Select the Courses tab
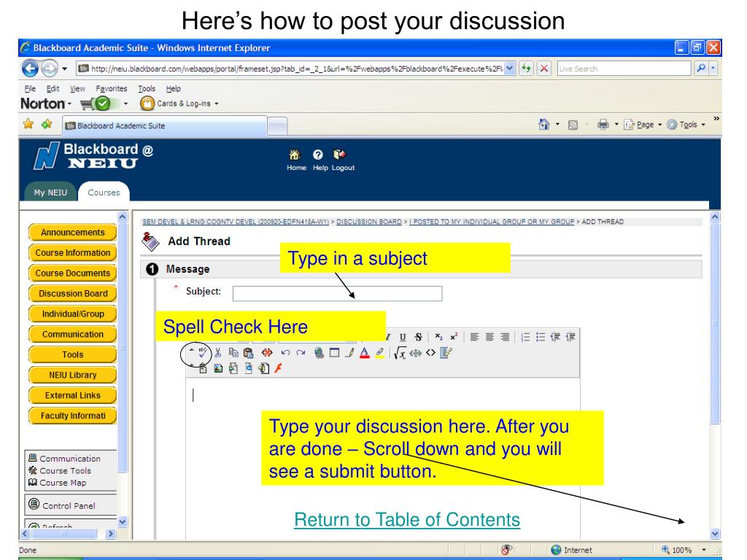This screenshot has width=747, height=560. click(x=104, y=192)
